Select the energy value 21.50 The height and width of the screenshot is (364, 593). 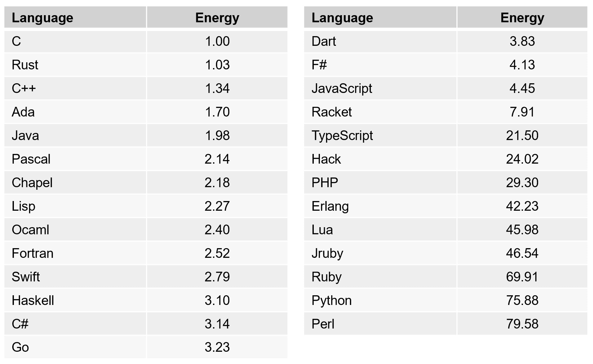(522, 136)
